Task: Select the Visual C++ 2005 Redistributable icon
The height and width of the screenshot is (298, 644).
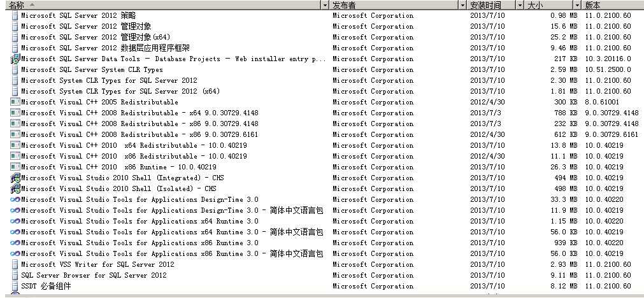Action: (15, 103)
